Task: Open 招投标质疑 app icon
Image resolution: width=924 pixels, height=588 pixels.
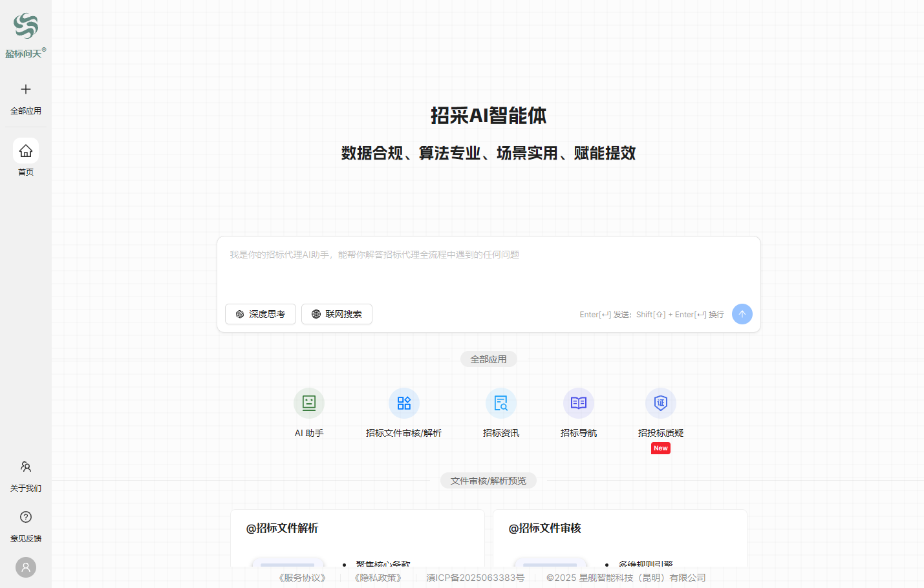Action: click(661, 403)
